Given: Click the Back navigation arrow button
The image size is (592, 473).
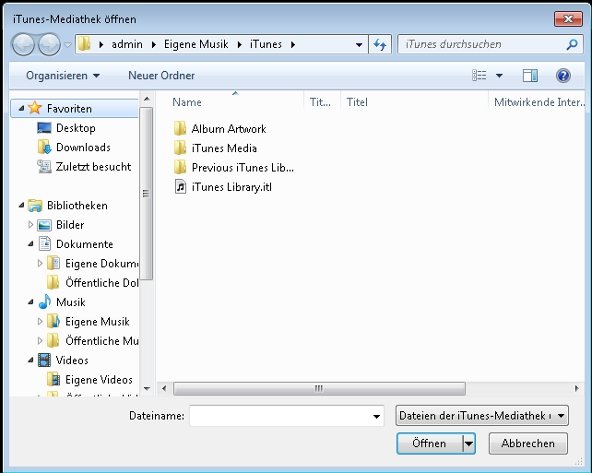Looking at the screenshot, I should [x=23, y=45].
